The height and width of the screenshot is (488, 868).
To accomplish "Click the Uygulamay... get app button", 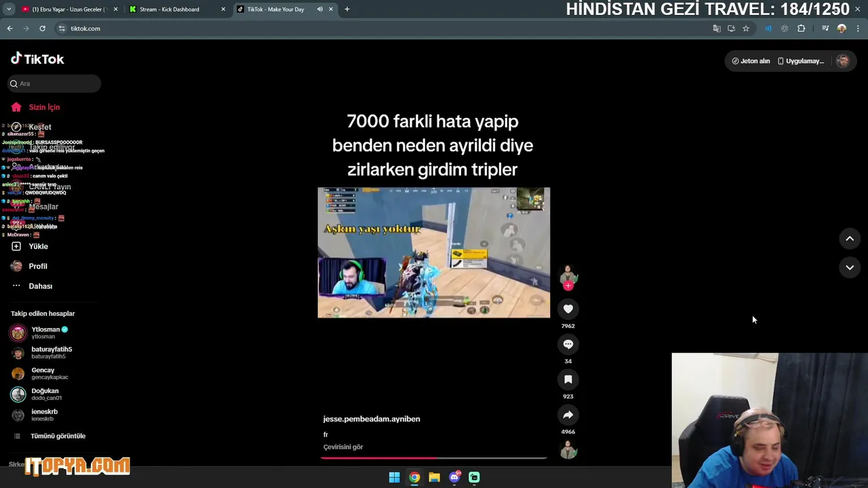I will coord(801,61).
